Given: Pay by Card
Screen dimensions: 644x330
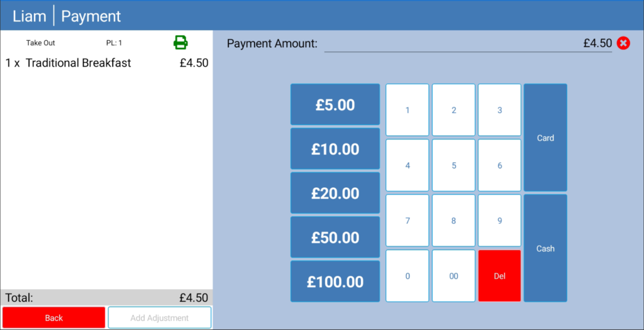Looking at the screenshot, I should pos(545,138).
